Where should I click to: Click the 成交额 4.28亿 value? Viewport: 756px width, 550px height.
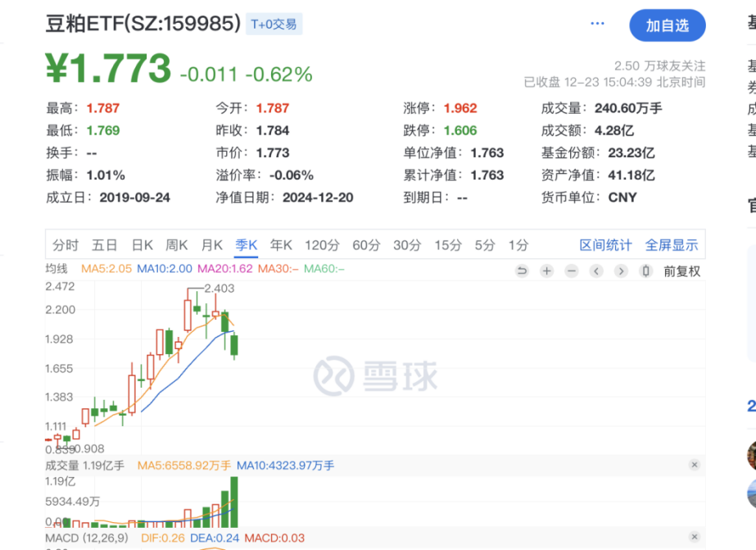point(614,131)
